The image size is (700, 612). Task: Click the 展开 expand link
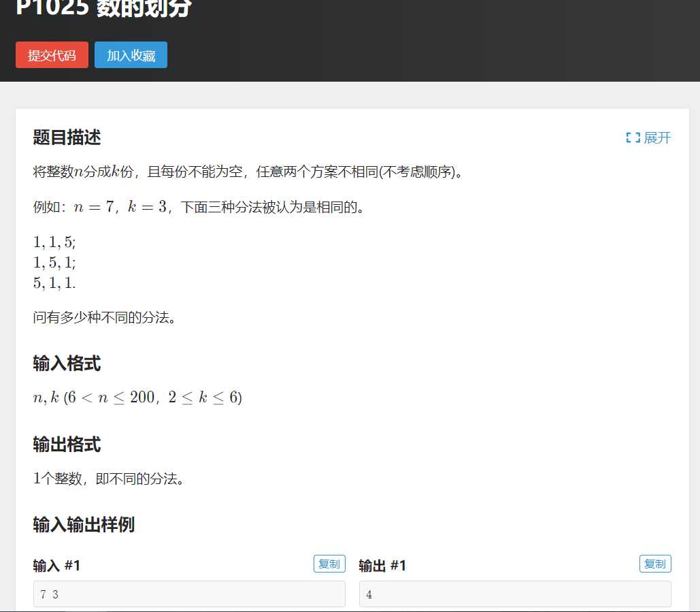[657, 138]
